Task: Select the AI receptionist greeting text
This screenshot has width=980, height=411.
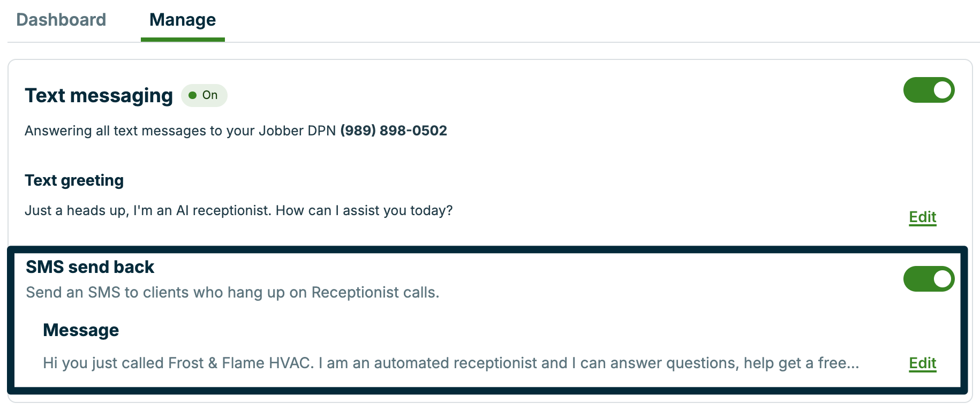Action: [x=238, y=210]
